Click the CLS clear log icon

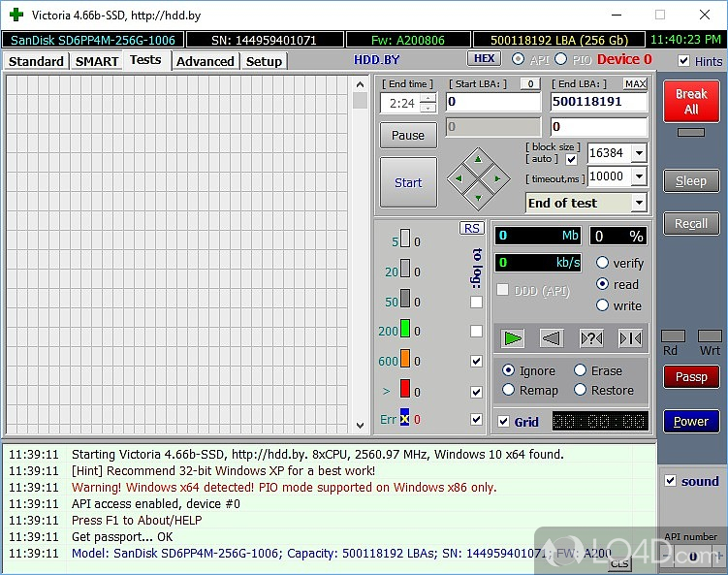pos(619,563)
